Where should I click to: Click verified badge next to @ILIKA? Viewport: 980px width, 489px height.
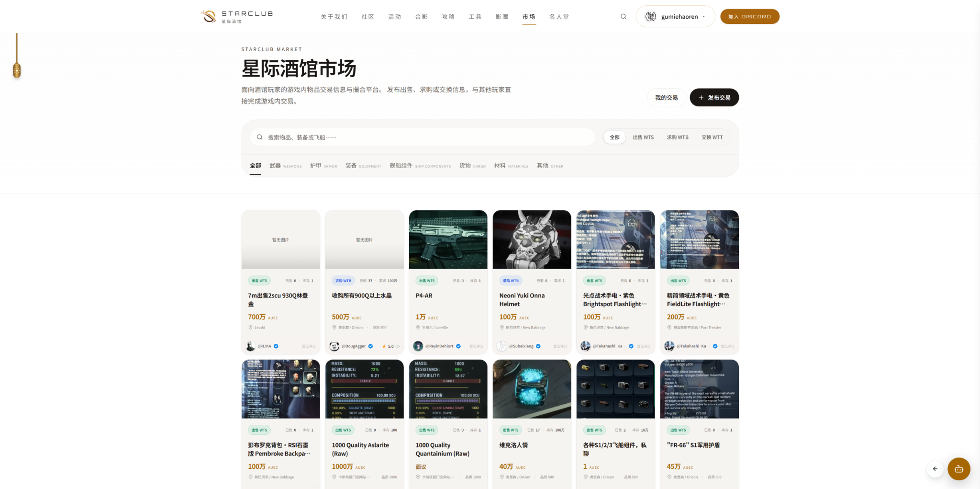point(276,346)
